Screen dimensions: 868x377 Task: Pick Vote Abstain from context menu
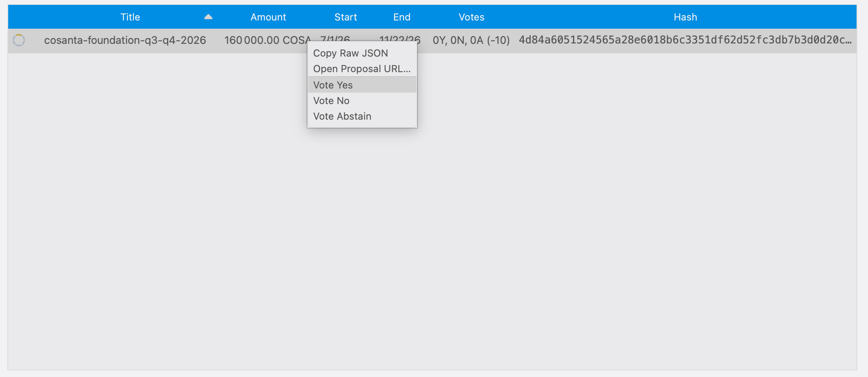click(x=362, y=116)
